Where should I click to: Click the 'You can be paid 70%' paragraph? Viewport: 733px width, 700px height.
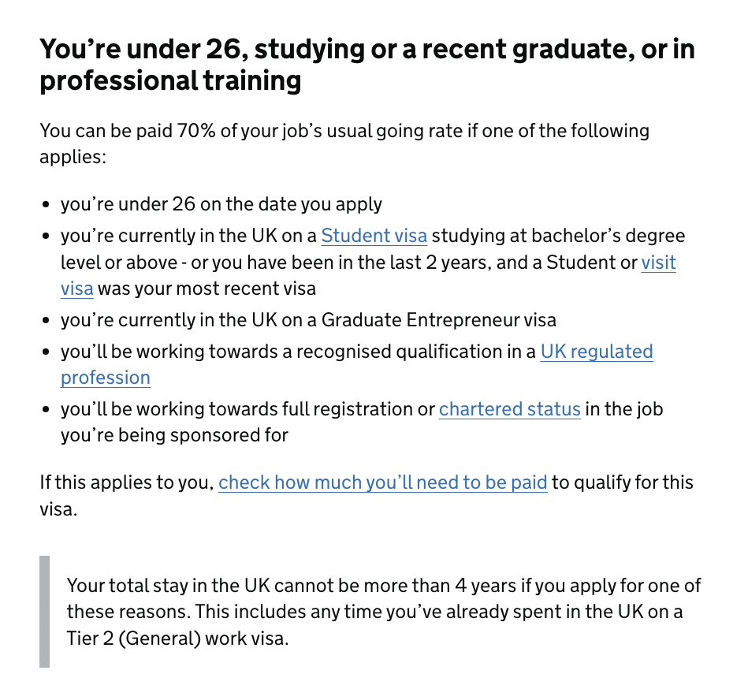(x=344, y=143)
